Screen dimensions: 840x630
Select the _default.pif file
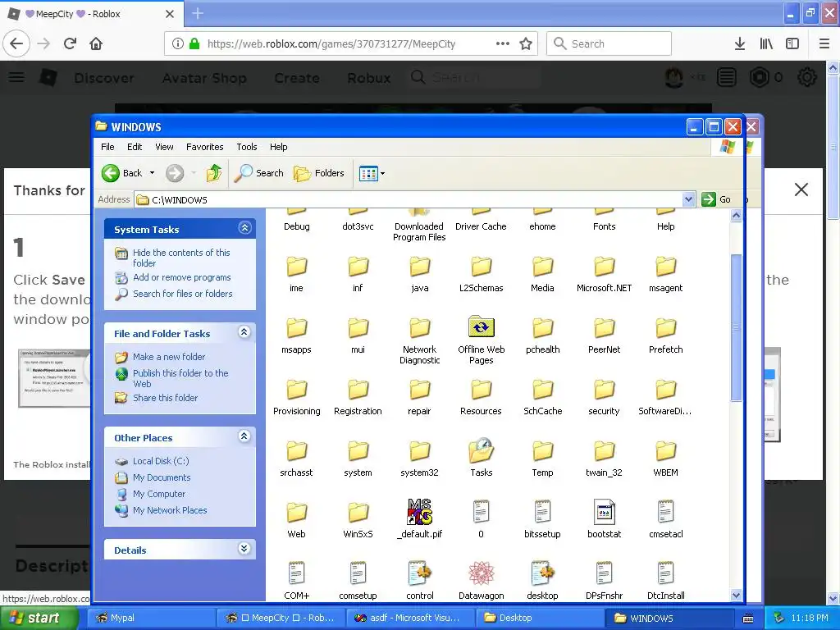(x=420, y=512)
